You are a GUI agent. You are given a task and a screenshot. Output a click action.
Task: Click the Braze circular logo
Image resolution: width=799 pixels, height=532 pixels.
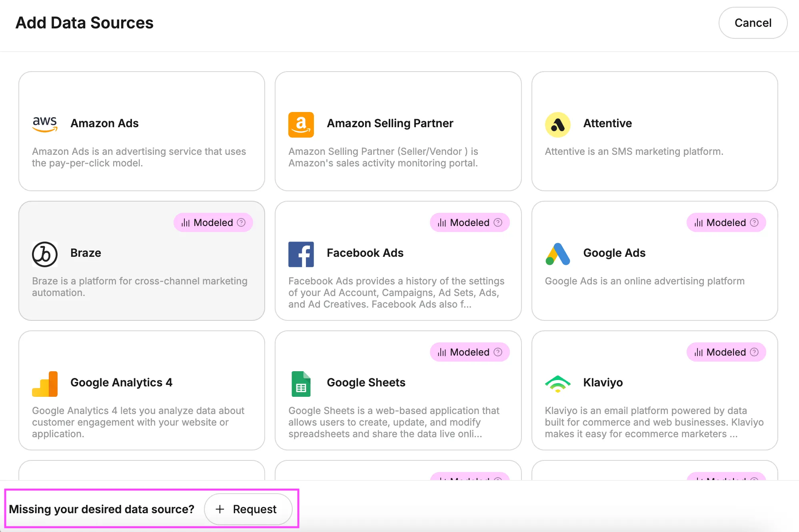[45, 254]
